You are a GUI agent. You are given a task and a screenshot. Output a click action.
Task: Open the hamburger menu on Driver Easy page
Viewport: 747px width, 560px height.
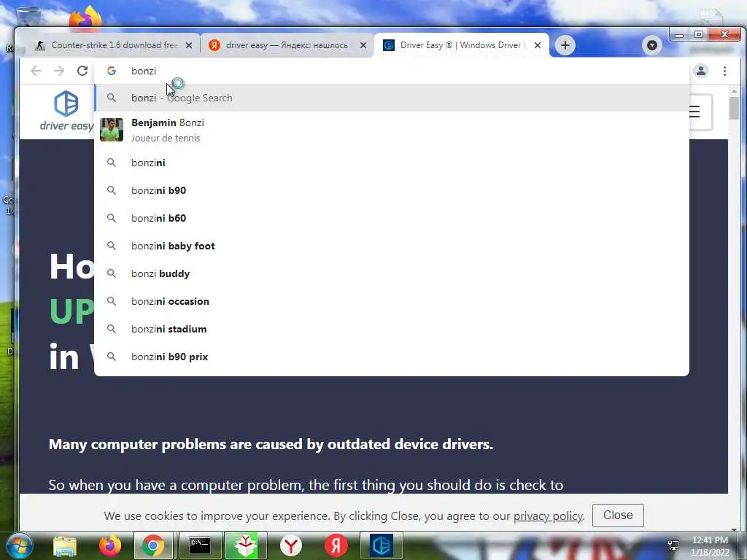694,112
